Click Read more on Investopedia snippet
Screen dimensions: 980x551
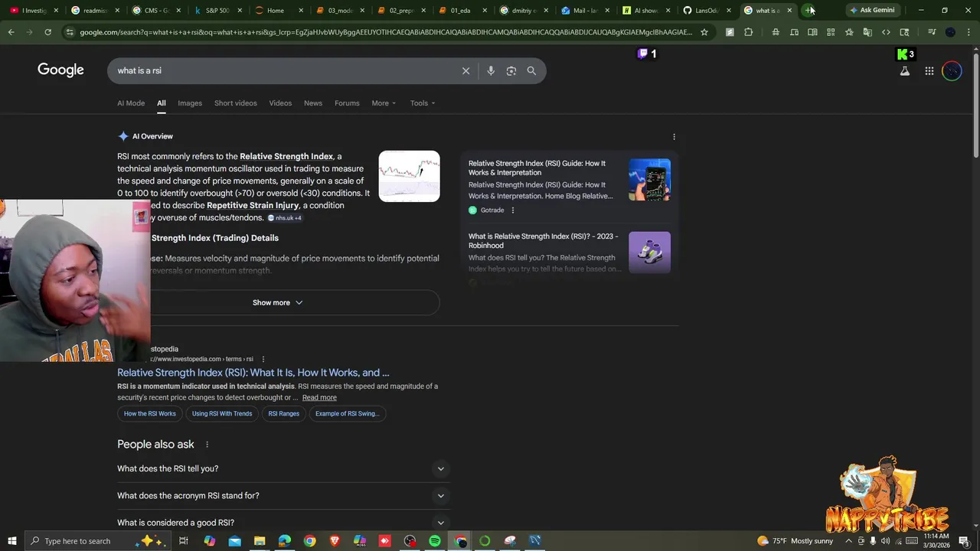tap(319, 398)
